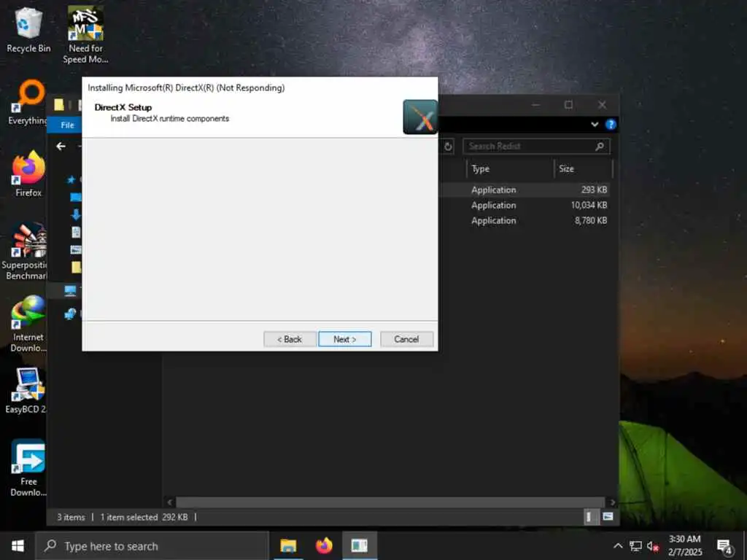747x560 pixels.
Task: Select the Pictures icon in Explorer sidebar
Action: tap(76, 249)
